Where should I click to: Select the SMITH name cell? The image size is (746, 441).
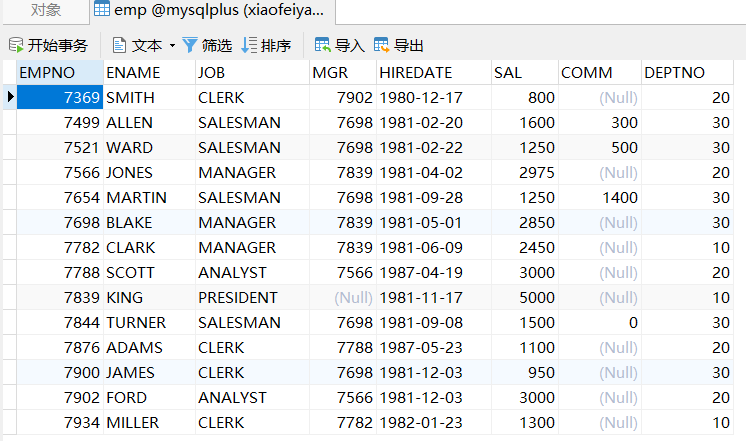coord(149,97)
